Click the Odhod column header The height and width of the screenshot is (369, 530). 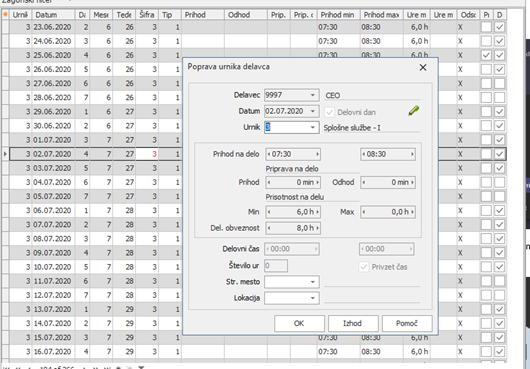246,15
